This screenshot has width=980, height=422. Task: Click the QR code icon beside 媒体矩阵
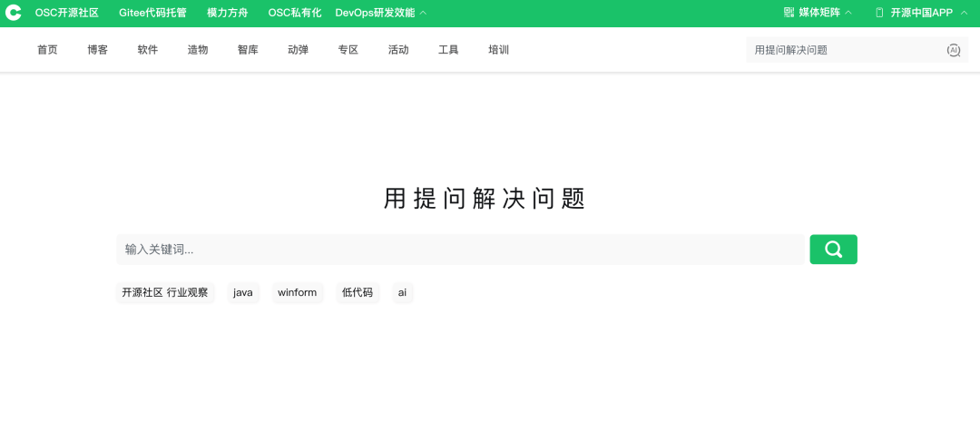(x=789, y=13)
